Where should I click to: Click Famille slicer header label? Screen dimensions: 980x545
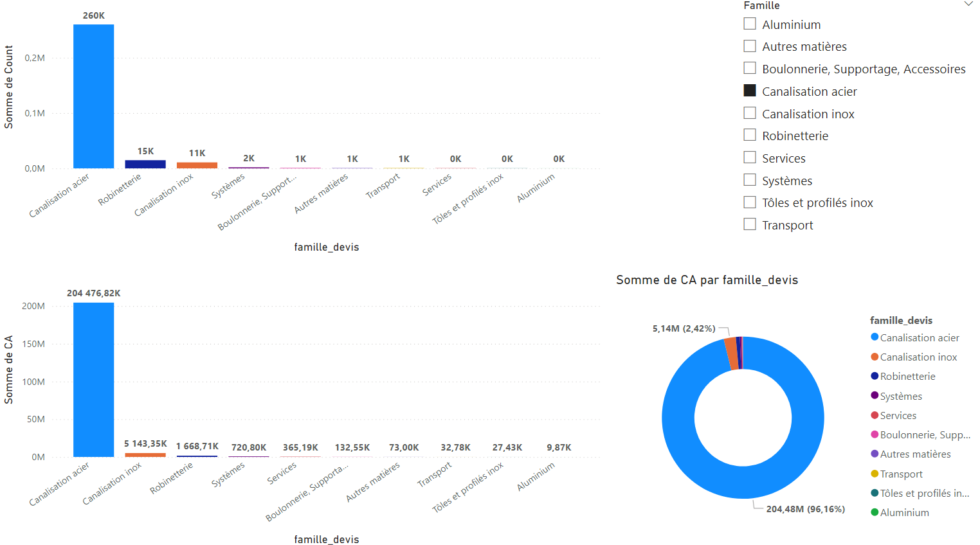(x=761, y=5)
